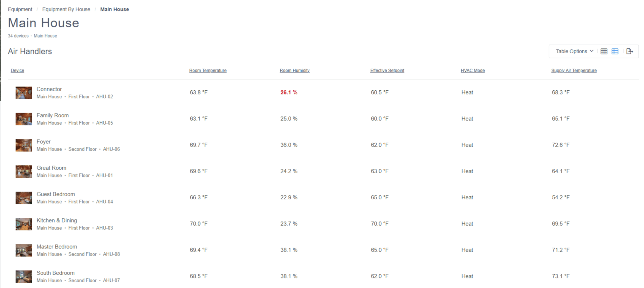Viewport: 644px width, 288px height.
Task: Switch to list table view icon
Action: [x=615, y=51]
